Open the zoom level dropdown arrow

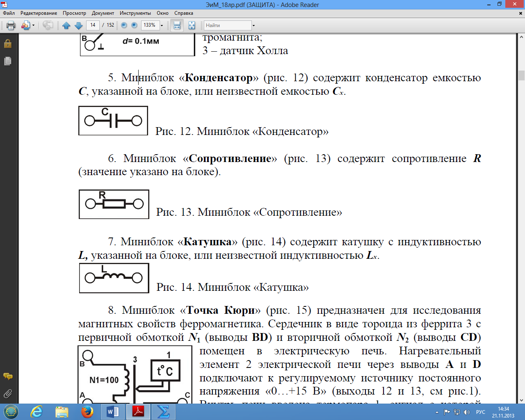[x=162, y=25]
